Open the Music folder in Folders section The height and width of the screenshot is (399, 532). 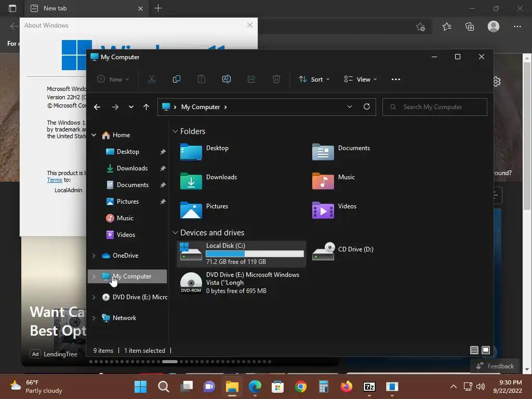334,181
